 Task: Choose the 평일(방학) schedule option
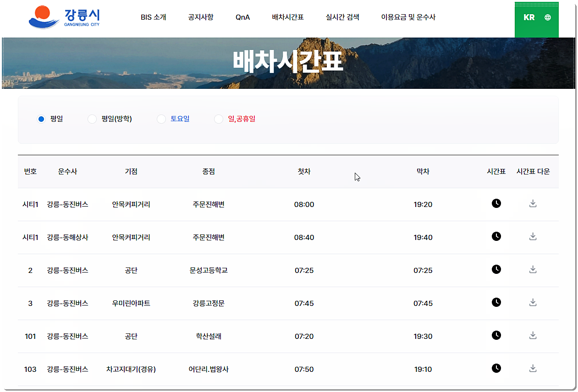(92, 119)
